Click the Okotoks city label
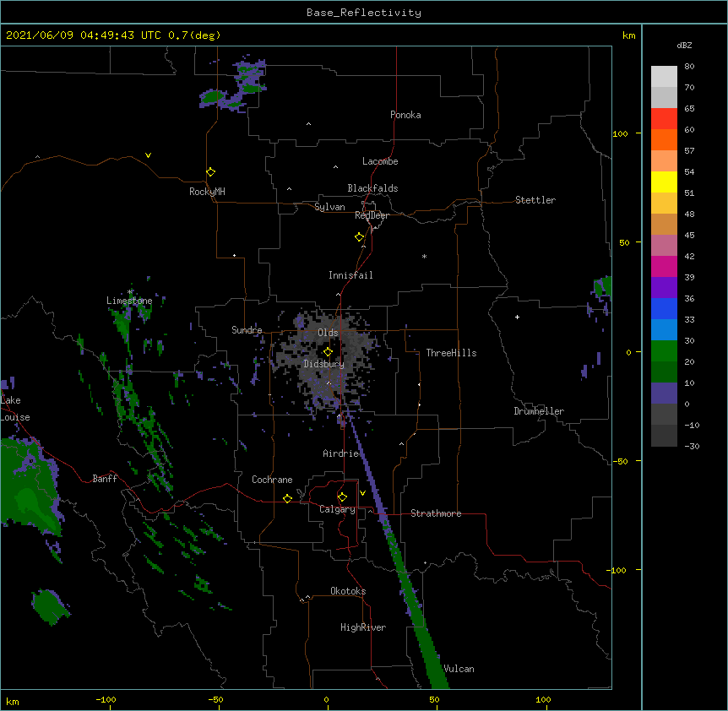The height and width of the screenshot is (711, 728). pos(348,591)
